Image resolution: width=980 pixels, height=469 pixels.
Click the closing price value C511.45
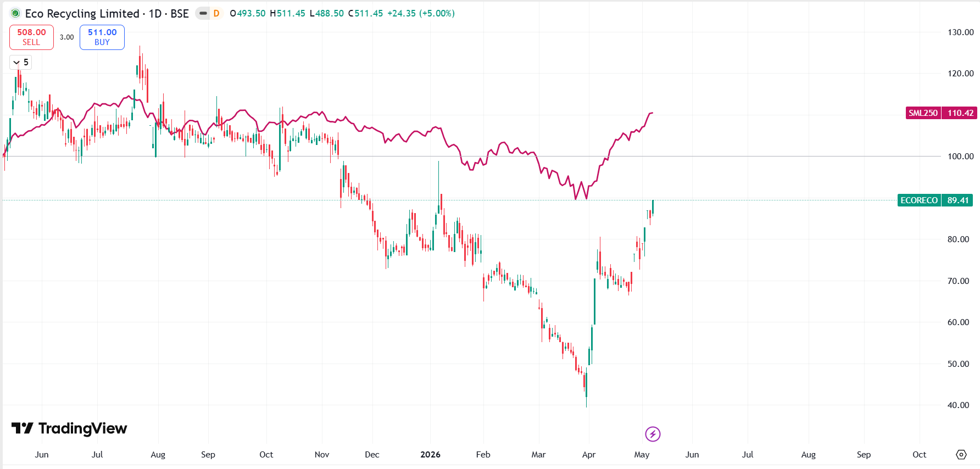coord(365,13)
